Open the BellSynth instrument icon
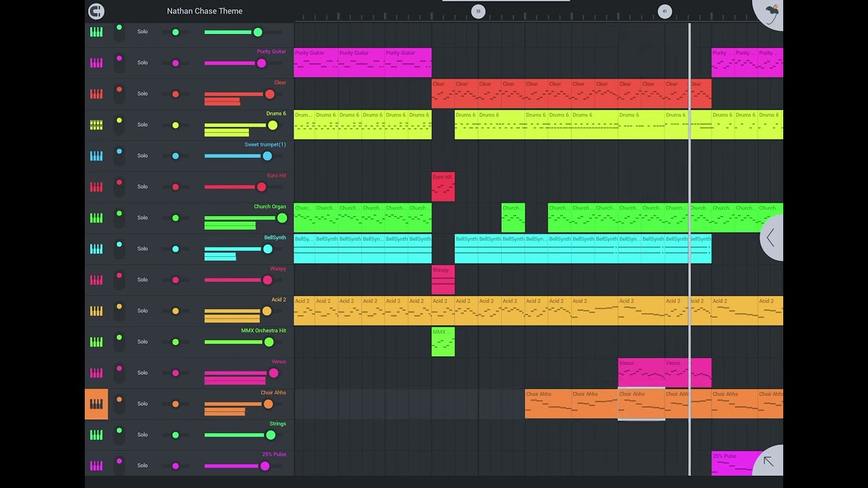 [96, 249]
